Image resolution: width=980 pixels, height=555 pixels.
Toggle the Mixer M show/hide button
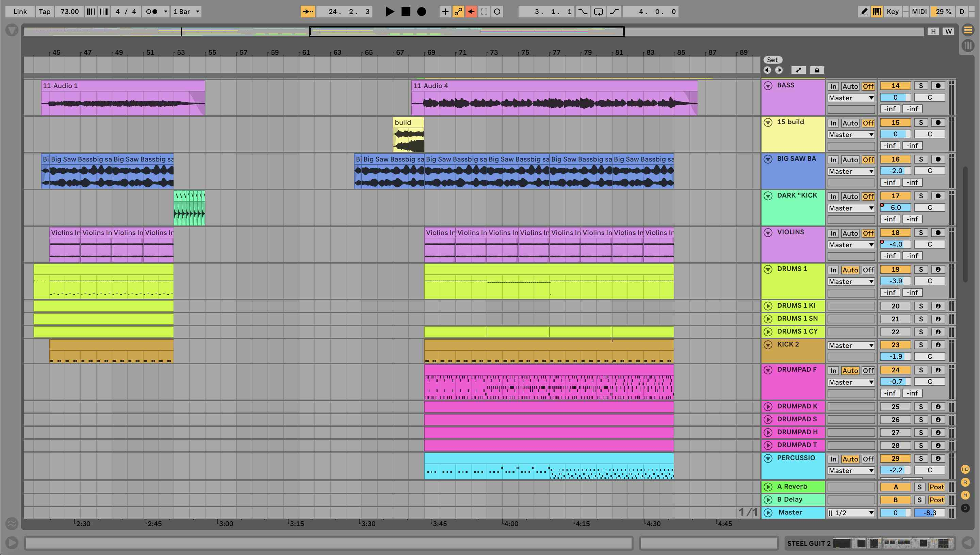[x=965, y=495]
